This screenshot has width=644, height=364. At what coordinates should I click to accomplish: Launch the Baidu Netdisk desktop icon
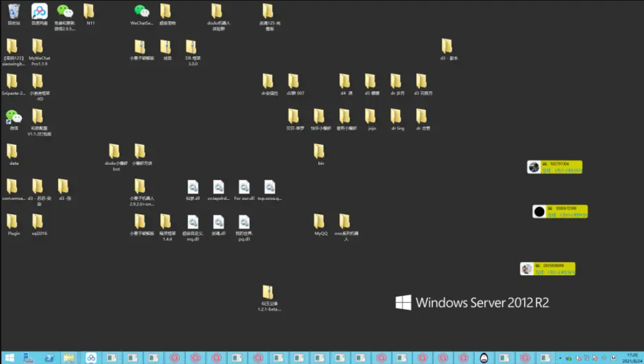coord(39,12)
